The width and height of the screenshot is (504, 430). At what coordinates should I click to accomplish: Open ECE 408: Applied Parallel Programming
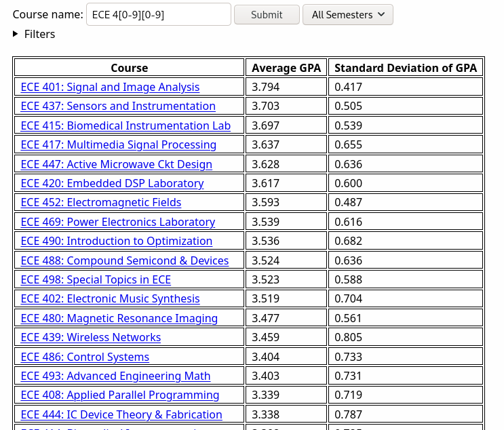(x=120, y=395)
